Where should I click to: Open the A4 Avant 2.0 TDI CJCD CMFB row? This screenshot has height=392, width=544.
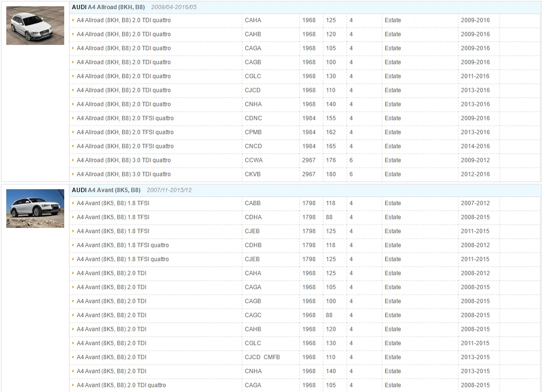coord(305,357)
